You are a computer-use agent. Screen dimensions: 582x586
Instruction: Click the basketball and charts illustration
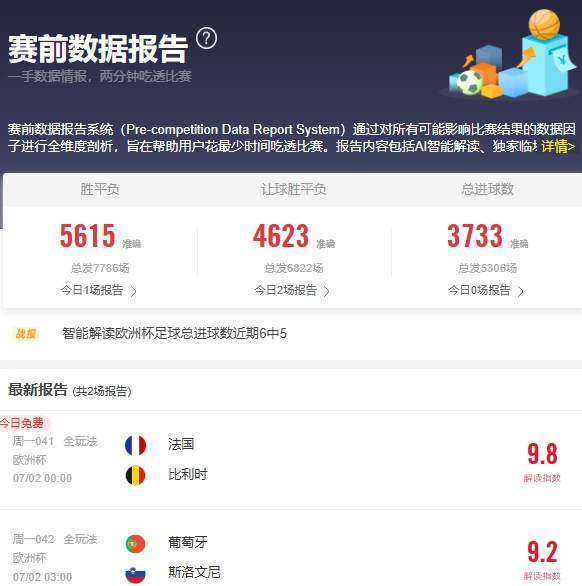[x=509, y=54]
